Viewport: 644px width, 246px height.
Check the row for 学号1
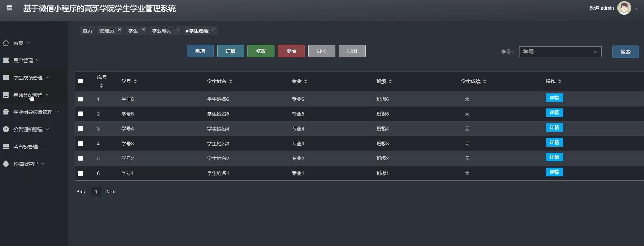tap(81, 173)
